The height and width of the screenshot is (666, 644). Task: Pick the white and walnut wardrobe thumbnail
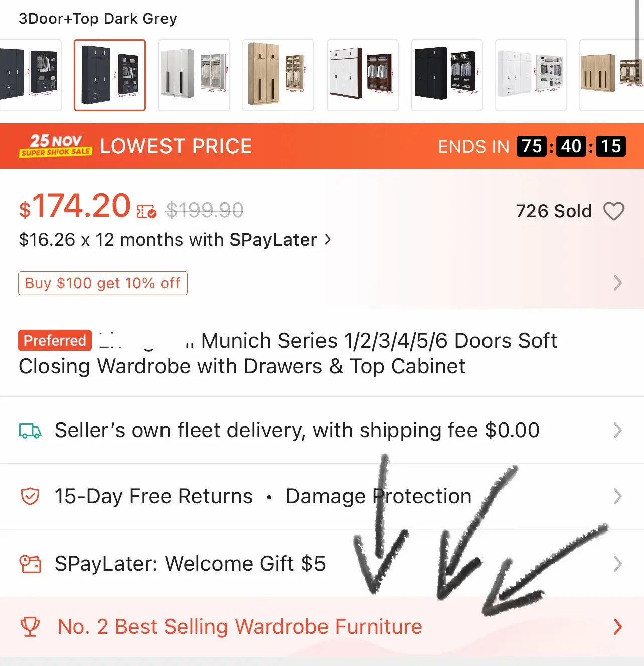[x=363, y=75]
